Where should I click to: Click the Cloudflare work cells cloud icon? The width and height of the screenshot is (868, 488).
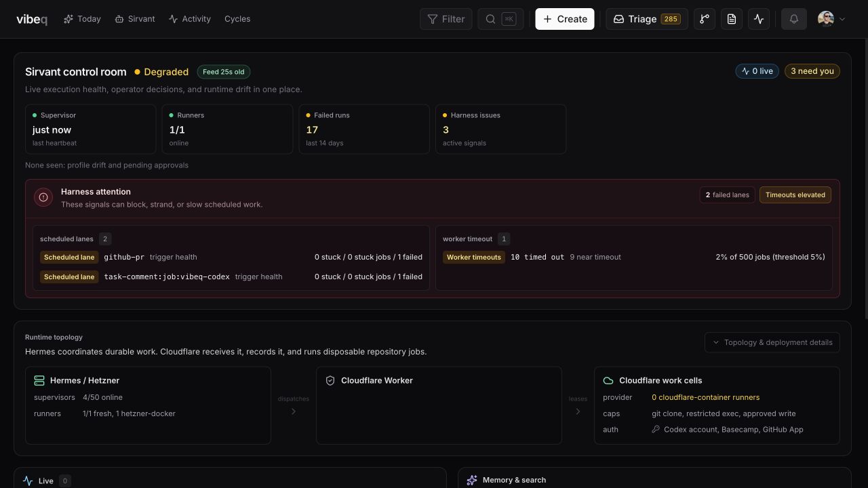pyautogui.click(x=608, y=381)
